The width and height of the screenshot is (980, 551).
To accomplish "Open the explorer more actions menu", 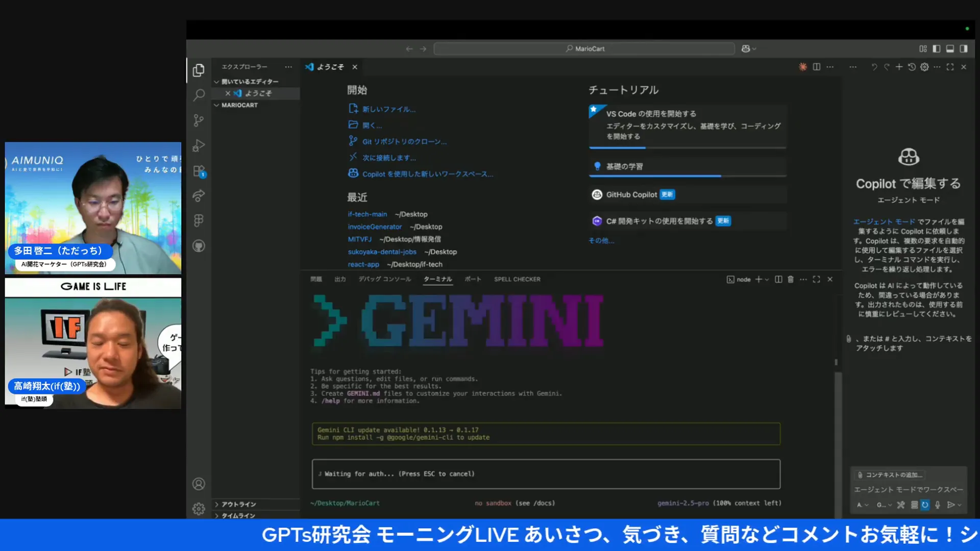I will tap(288, 67).
